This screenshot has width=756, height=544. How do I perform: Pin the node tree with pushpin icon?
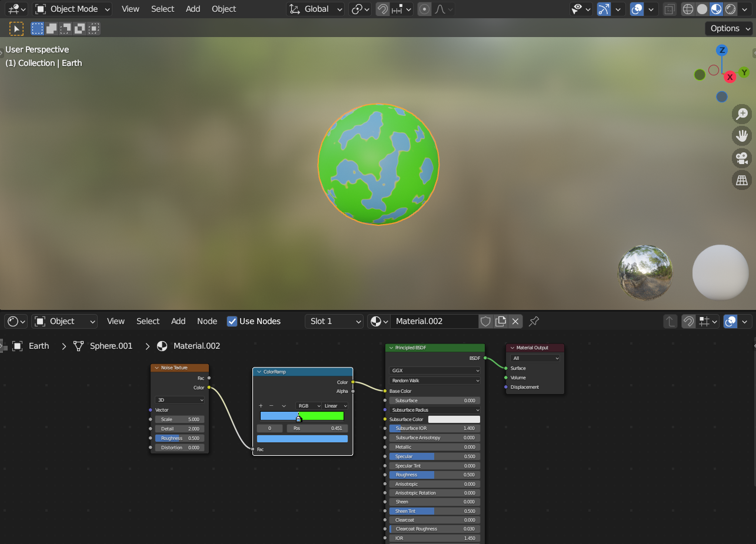coord(534,321)
